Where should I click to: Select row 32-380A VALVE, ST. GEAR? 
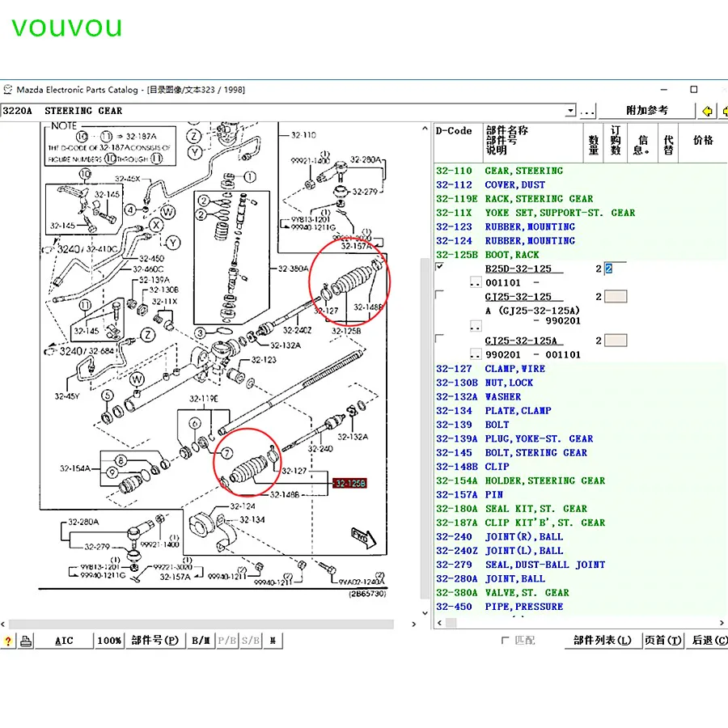580,592
